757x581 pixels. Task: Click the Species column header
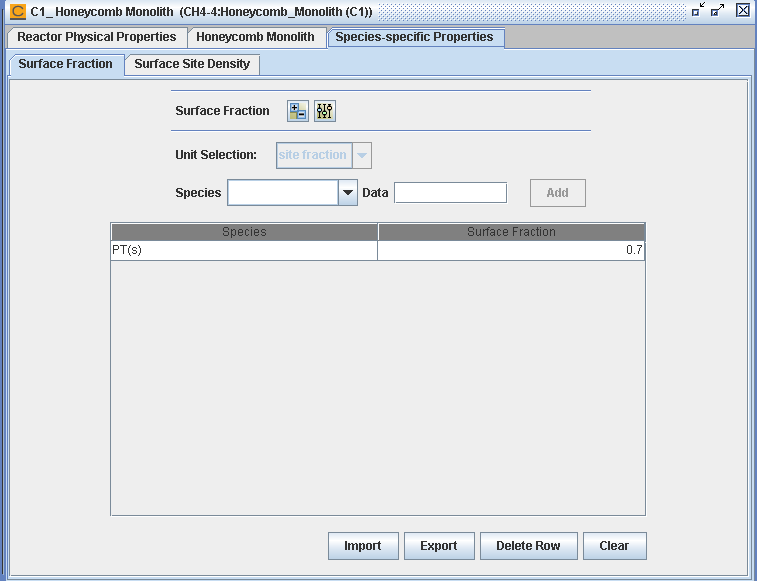pyautogui.click(x=244, y=232)
